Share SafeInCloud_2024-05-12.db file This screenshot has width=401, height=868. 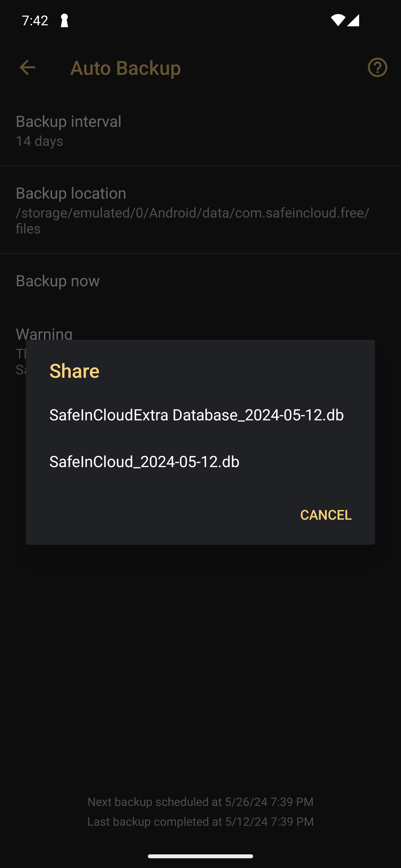tap(200, 461)
